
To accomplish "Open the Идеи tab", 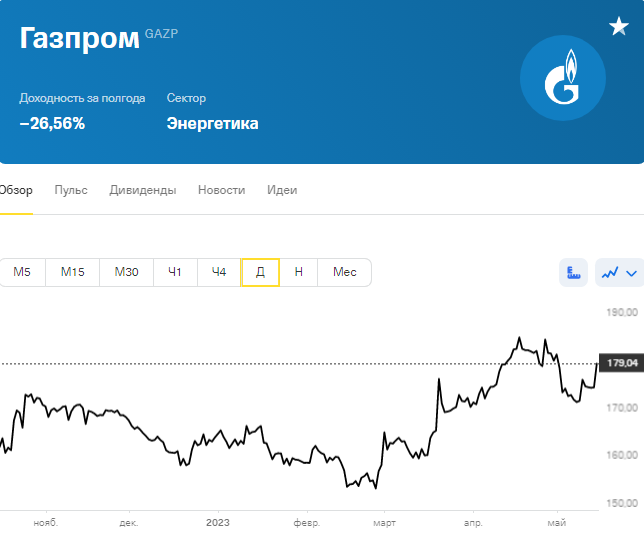I will pos(282,190).
